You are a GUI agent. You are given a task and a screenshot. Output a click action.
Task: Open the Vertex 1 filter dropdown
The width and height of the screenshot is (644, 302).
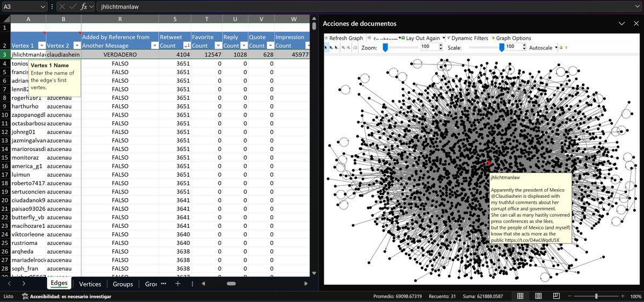(41, 46)
